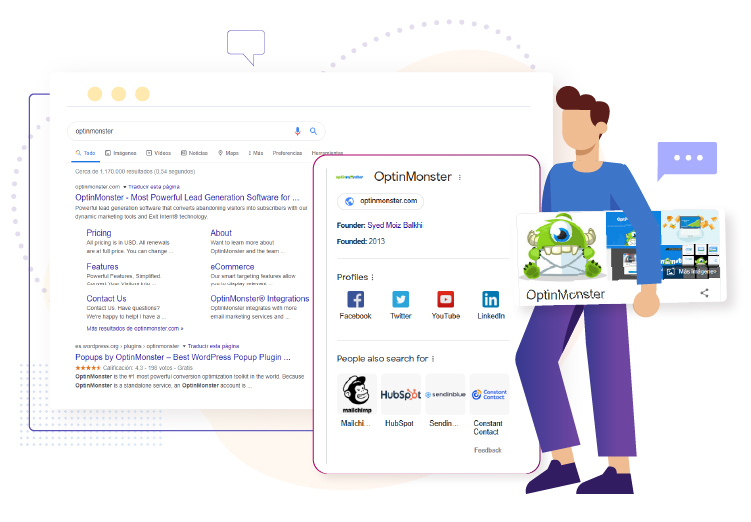Image resolution: width=751 pixels, height=522 pixels.
Task: Click the search box containing optinmonster
Action: pos(196,131)
